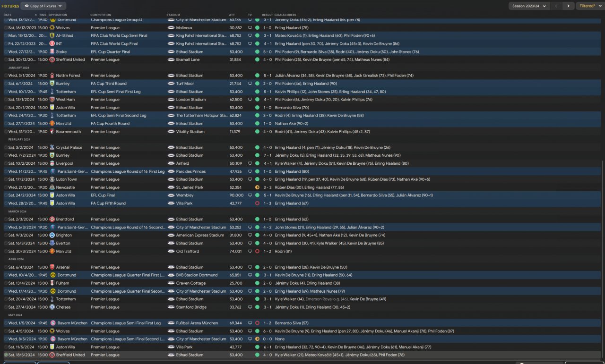Open the Season 2023/24 dropdown
Image resolution: width=605 pixels, height=364 pixels.
tap(529, 6)
